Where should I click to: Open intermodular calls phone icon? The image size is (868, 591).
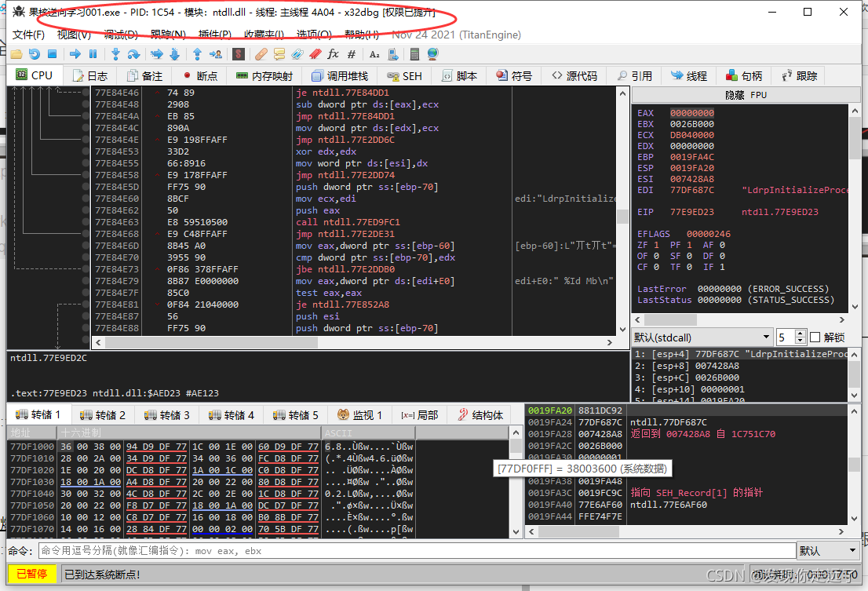tap(393, 54)
